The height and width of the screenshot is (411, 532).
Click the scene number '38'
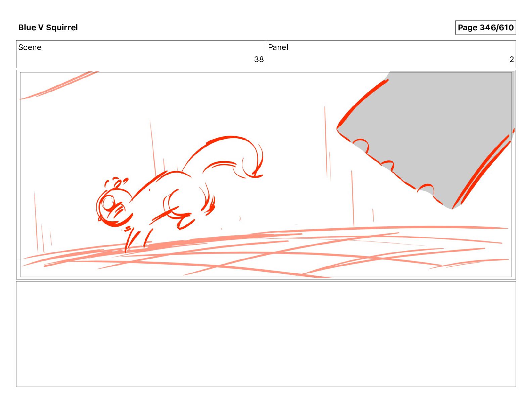(x=259, y=59)
